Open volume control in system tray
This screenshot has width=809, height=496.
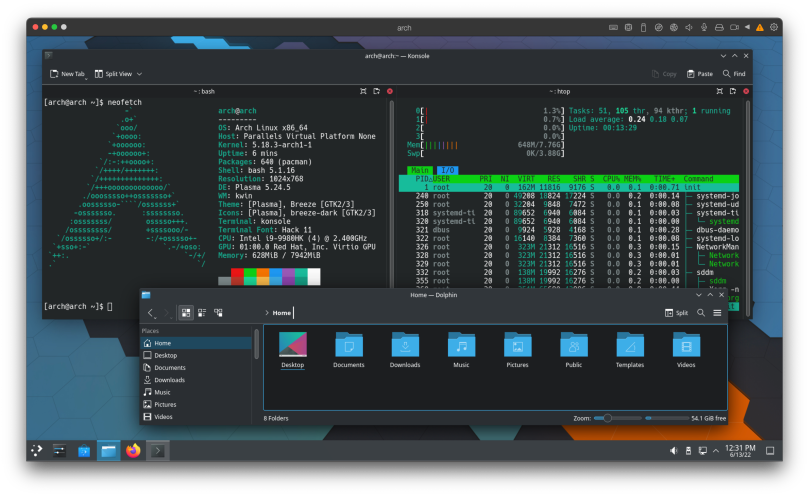pyautogui.click(x=674, y=451)
